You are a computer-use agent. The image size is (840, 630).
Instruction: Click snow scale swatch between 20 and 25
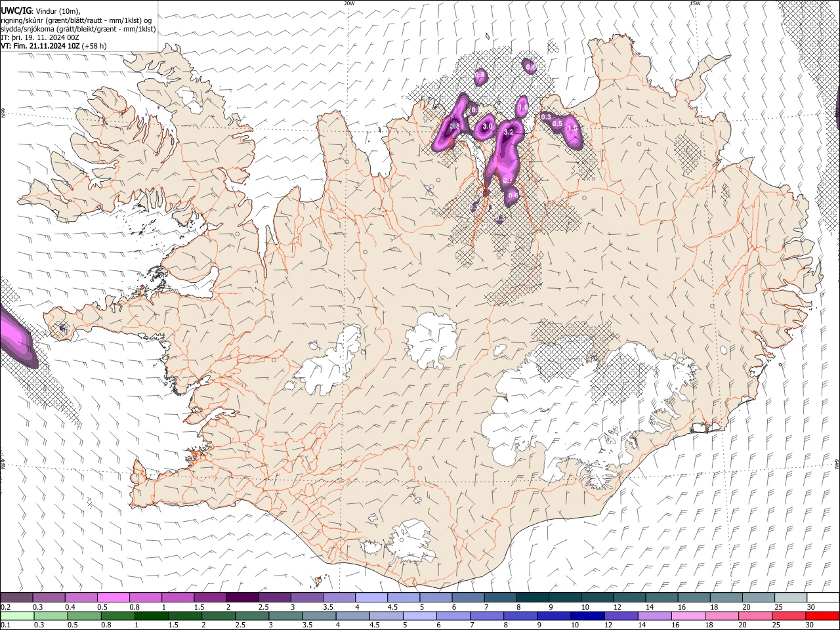pos(759,598)
